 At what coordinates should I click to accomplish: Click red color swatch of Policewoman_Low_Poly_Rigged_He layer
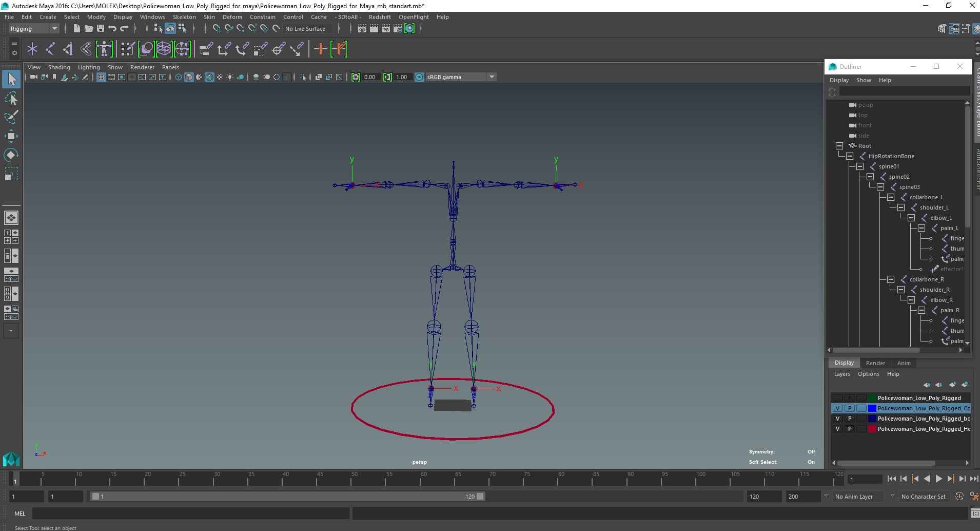pos(872,429)
